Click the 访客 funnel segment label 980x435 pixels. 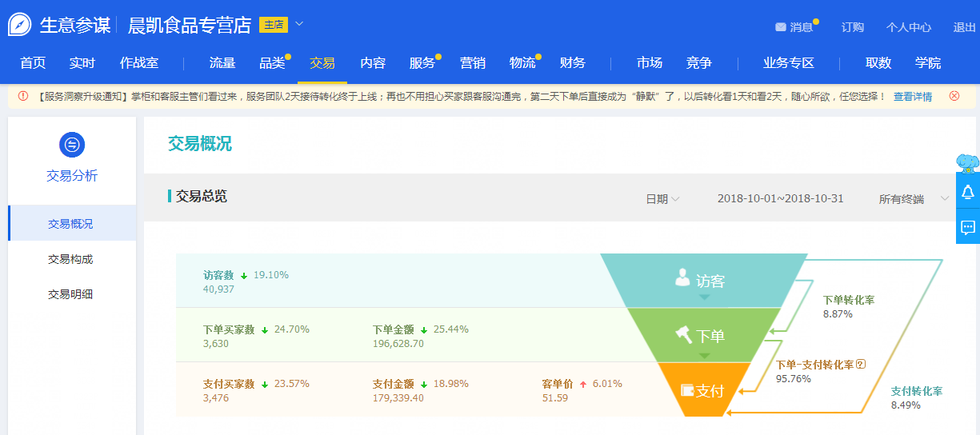(x=710, y=281)
